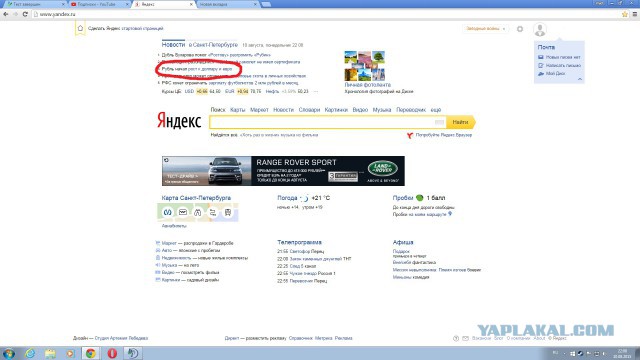Open the Телепрограмма link
The height and width of the screenshot is (360, 640).
click(299, 242)
